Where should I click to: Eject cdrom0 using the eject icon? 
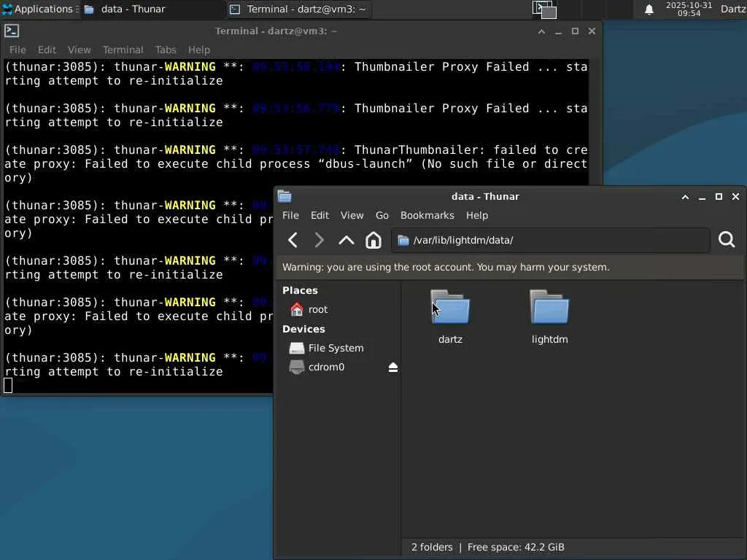click(393, 367)
